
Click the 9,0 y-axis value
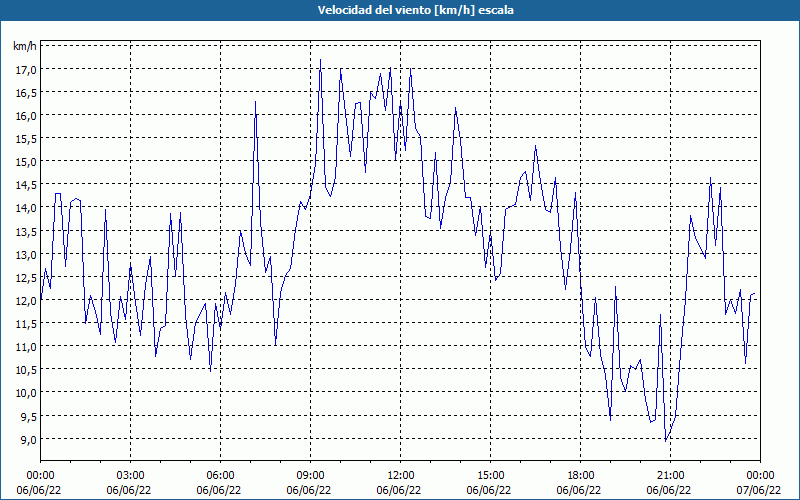pyautogui.click(x=29, y=439)
